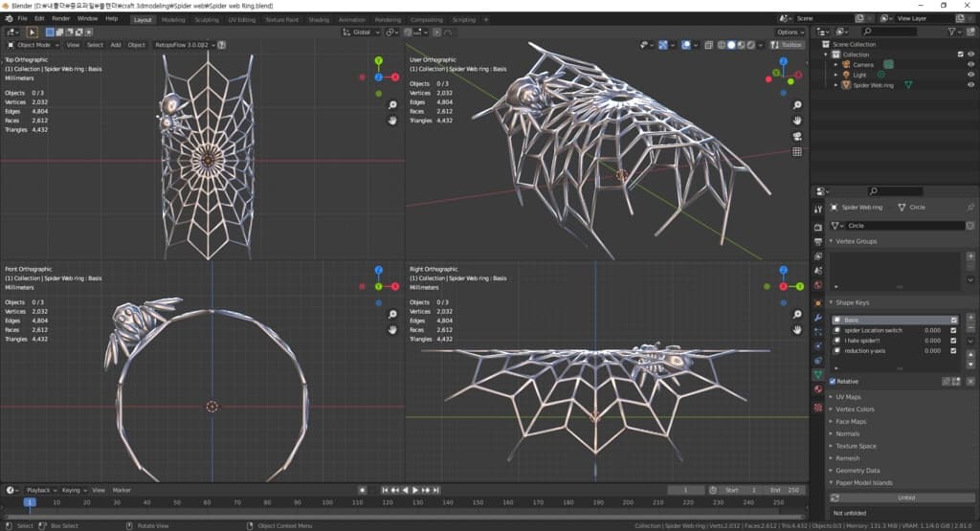The height and width of the screenshot is (531, 980).
Task: Open the Render menu
Action: coord(60,18)
